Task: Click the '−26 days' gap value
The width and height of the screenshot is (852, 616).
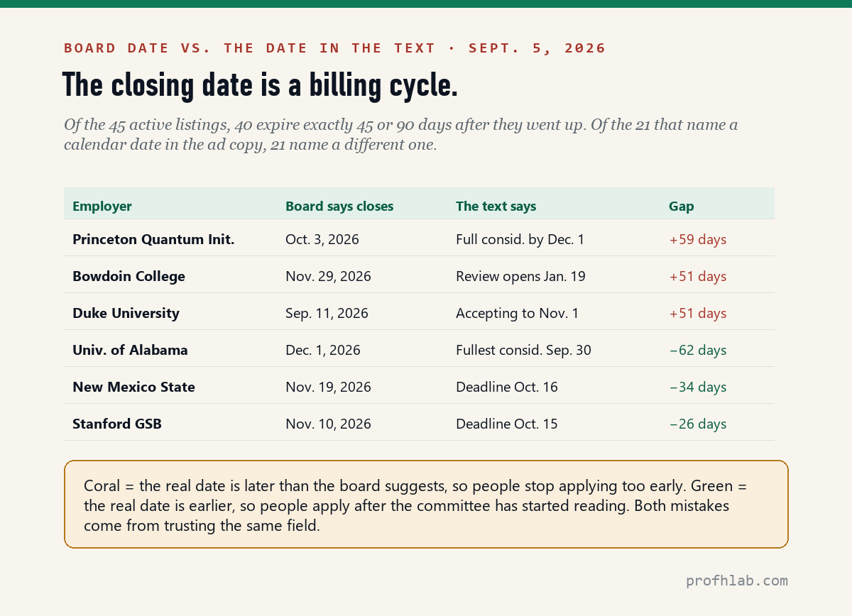Action: pos(698,424)
